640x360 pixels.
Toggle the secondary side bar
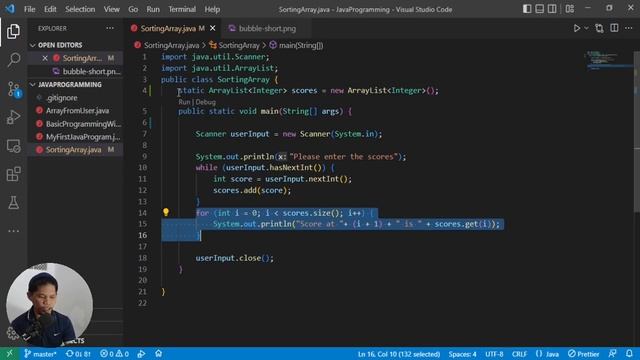552,9
